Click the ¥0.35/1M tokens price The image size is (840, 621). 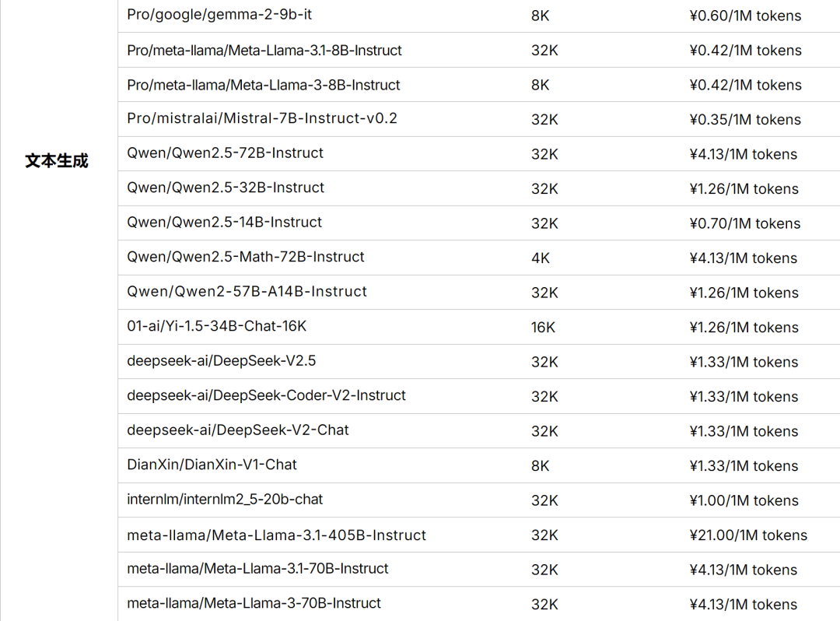[x=745, y=120]
